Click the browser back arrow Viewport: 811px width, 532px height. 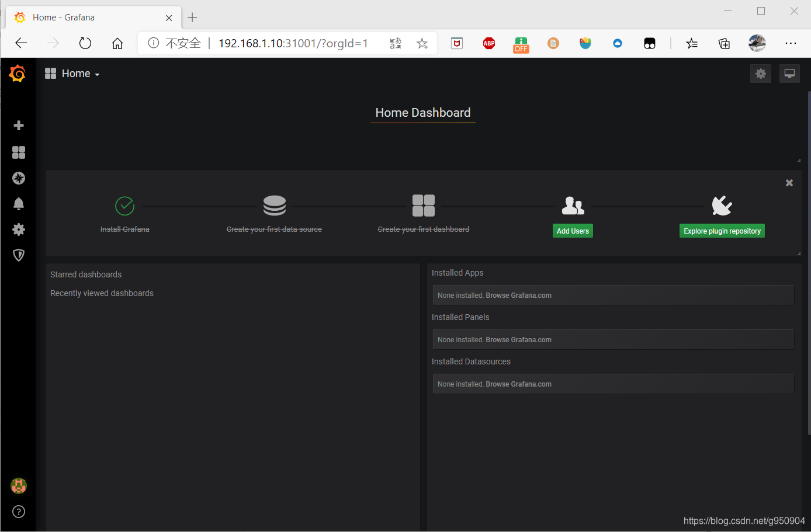click(21, 43)
